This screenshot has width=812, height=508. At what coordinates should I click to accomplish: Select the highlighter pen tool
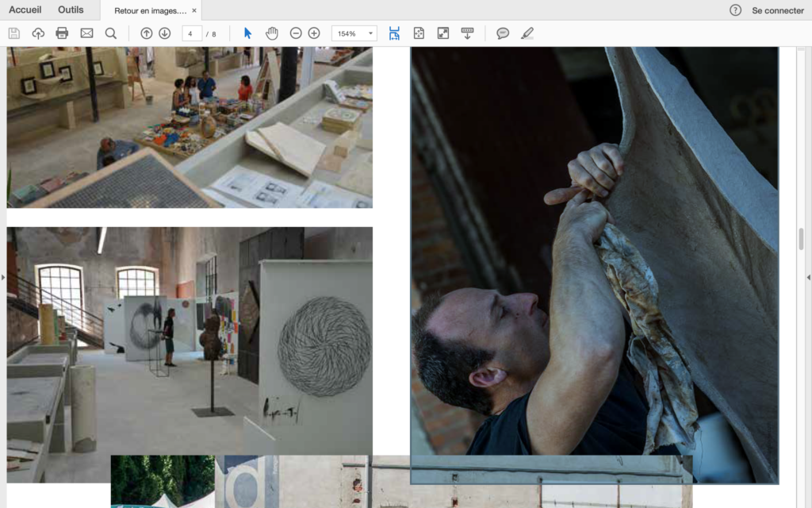tap(527, 33)
